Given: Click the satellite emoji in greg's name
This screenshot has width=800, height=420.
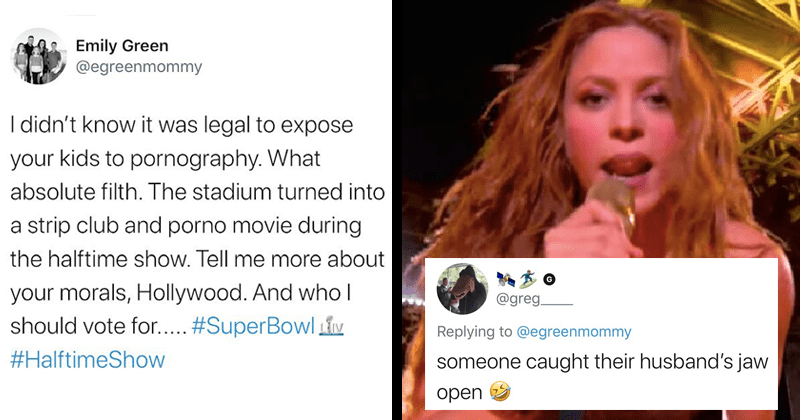Looking at the screenshot, I should point(506,279).
